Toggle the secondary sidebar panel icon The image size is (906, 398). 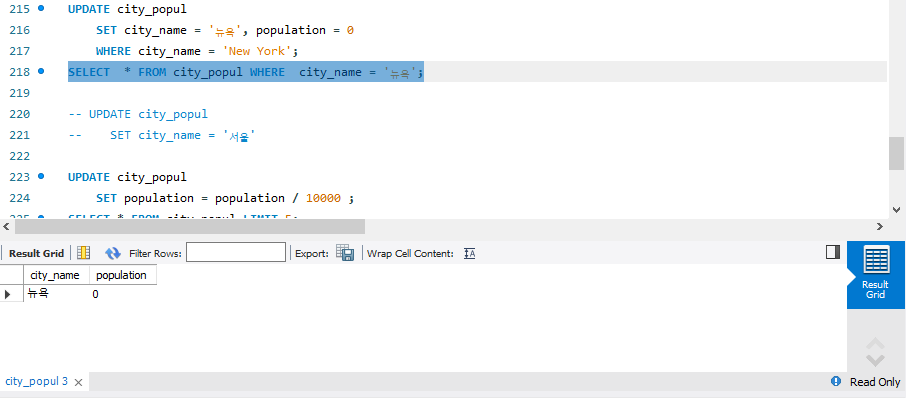click(x=833, y=252)
